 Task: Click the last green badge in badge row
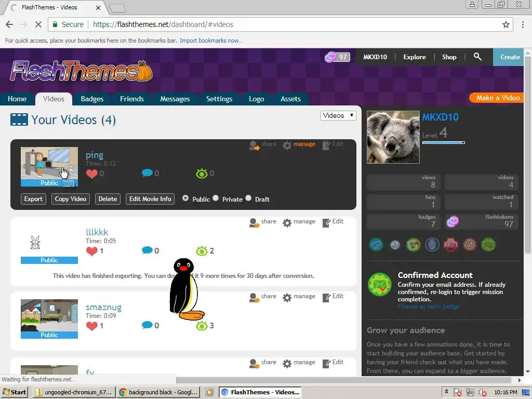pos(488,244)
